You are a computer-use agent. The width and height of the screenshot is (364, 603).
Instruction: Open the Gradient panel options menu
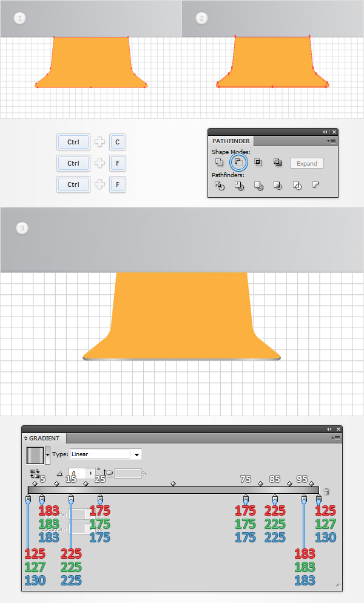[335, 439]
